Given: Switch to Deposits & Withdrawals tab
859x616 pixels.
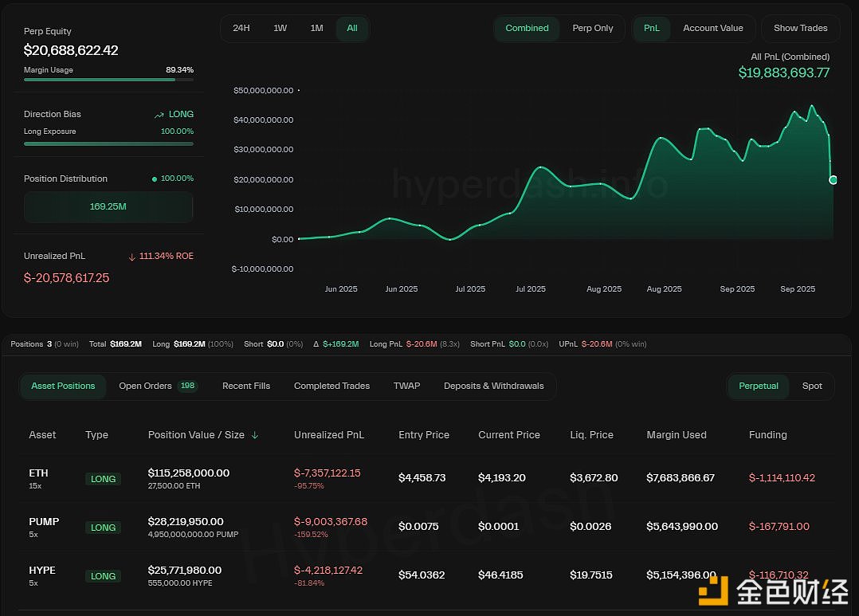Looking at the screenshot, I should click(x=493, y=386).
